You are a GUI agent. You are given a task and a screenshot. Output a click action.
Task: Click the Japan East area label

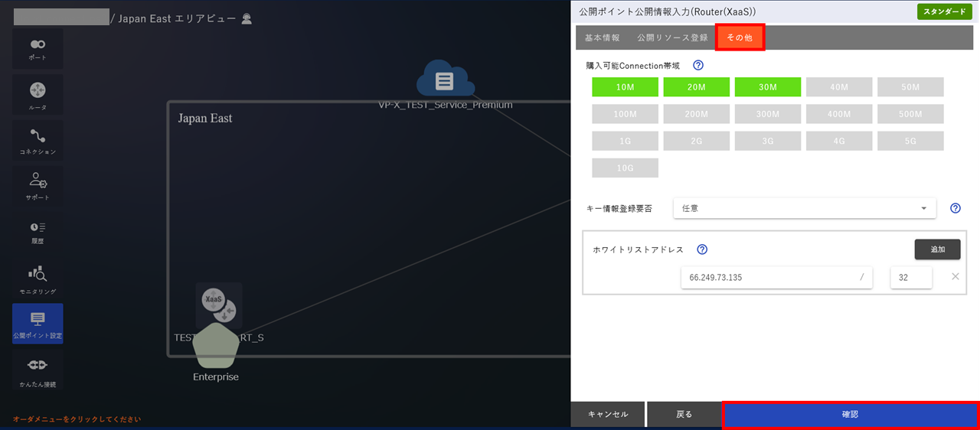(x=205, y=119)
